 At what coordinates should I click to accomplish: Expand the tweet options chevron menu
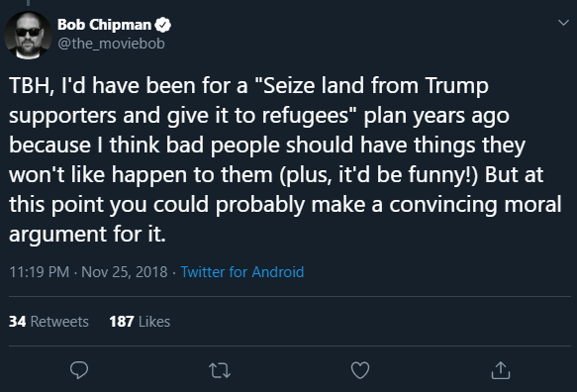563,23
